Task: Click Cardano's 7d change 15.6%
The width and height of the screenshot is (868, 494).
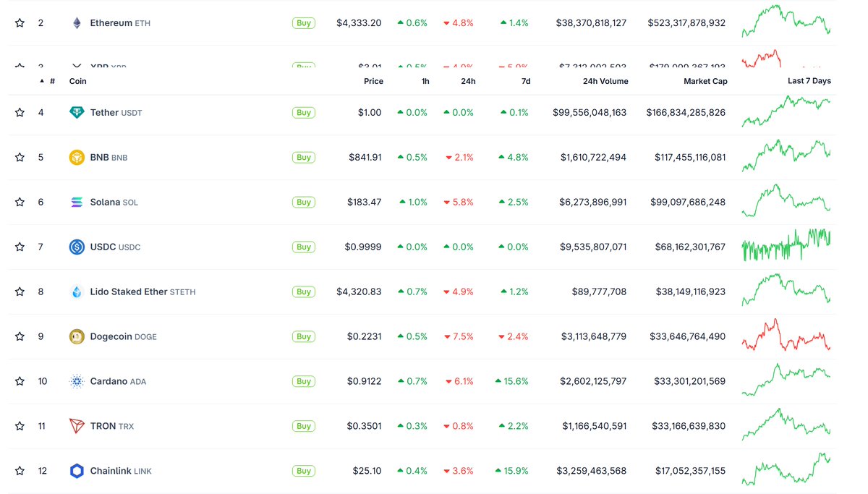Action: tap(512, 381)
